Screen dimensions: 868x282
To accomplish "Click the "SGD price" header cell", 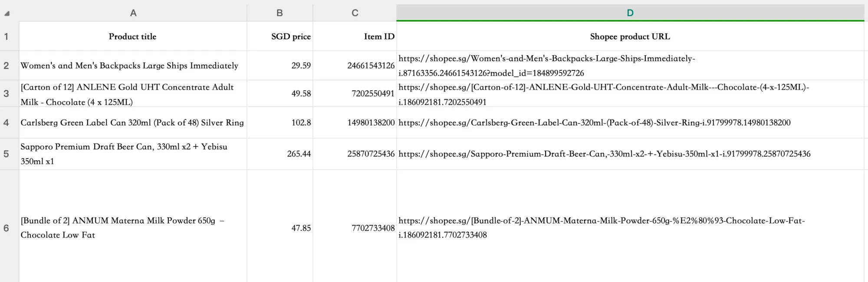I will (x=280, y=36).
